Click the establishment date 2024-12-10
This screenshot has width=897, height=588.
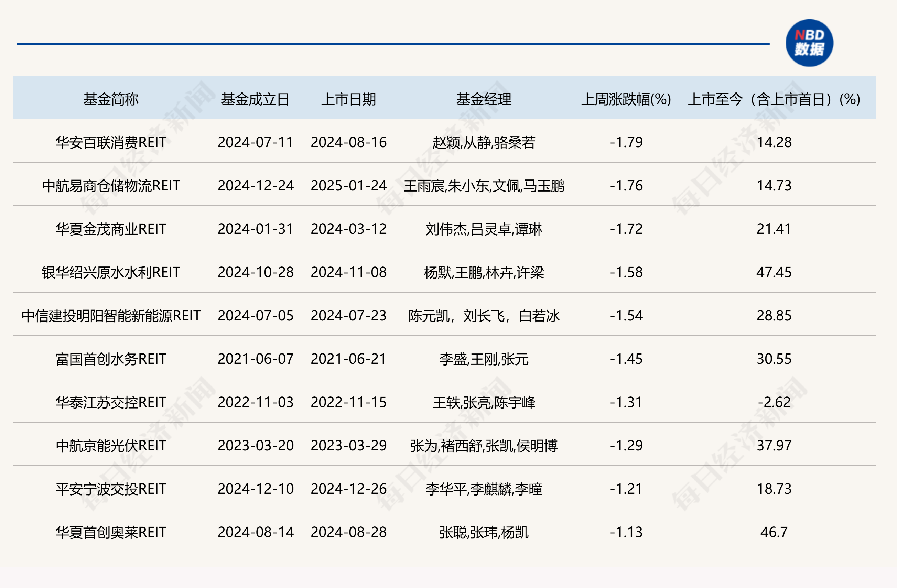256,489
